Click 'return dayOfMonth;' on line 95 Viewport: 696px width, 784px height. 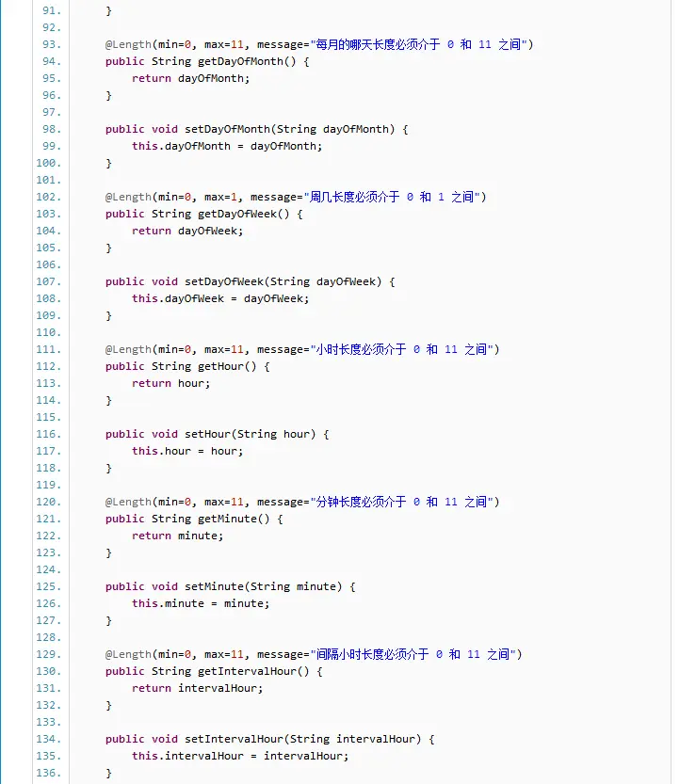coord(190,78)
